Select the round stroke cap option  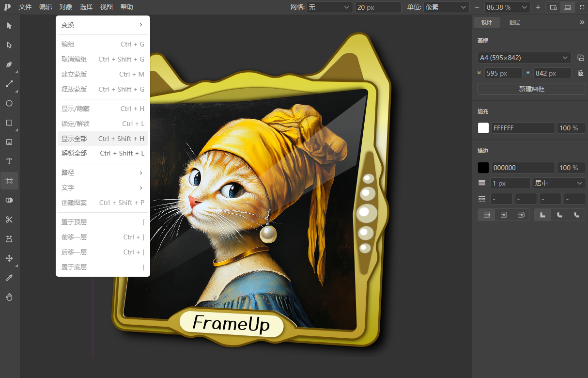pyautogui.click(x=521, y=215)
